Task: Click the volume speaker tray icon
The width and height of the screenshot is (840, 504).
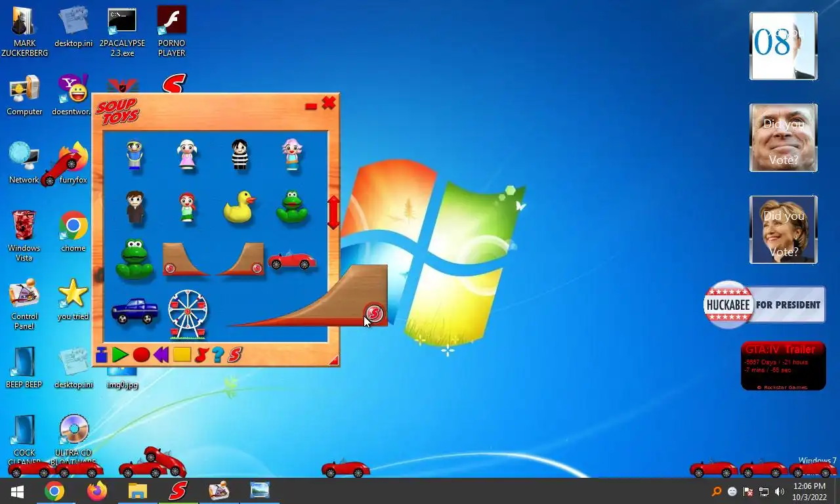Action: (780, 492)
